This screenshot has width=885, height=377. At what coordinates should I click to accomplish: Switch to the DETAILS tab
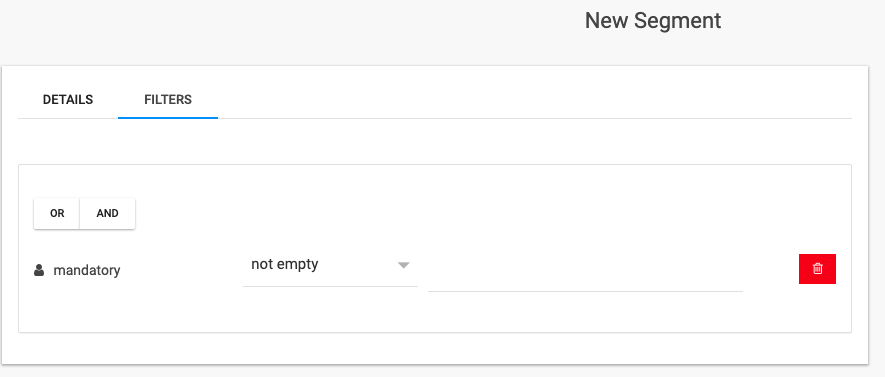[68, 100]
